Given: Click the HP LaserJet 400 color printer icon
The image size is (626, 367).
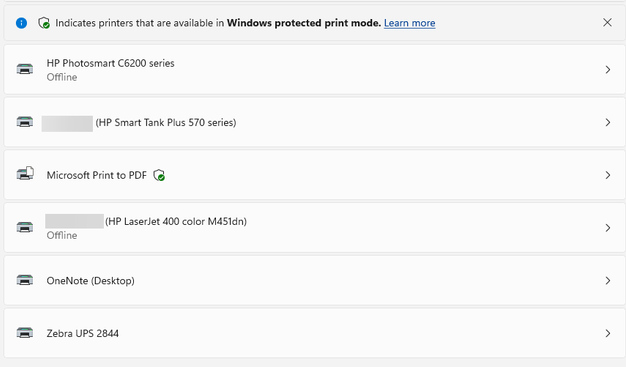Looking at the screenshot, I should pyautogui.click(x=25, y=228).
